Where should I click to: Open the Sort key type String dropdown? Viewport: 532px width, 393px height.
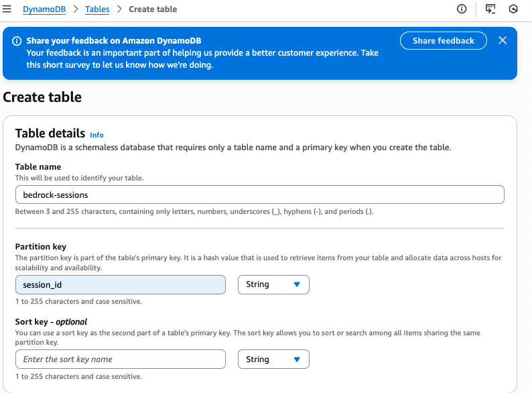pos(273,359)
